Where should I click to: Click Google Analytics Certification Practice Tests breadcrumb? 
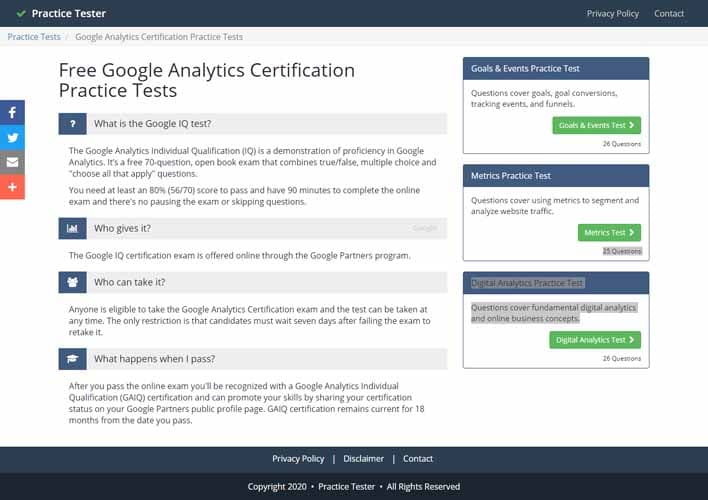pyautogui.click(x=159, y=37)
